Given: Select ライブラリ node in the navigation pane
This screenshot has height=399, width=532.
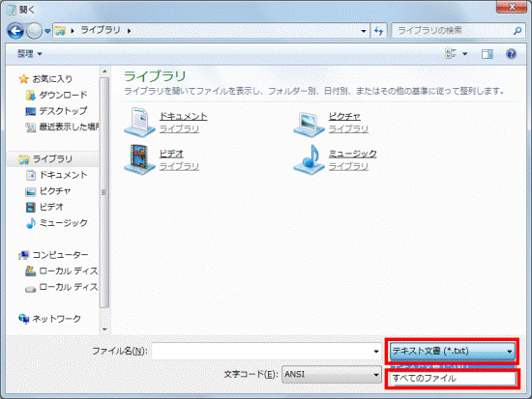Looking at the screenshot, I should click(52, 159).
